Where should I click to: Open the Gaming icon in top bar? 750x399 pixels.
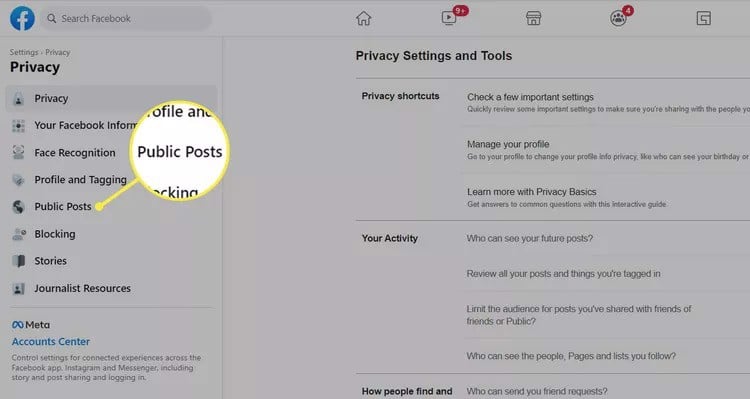pyautogui.click(x=703, y=19)
